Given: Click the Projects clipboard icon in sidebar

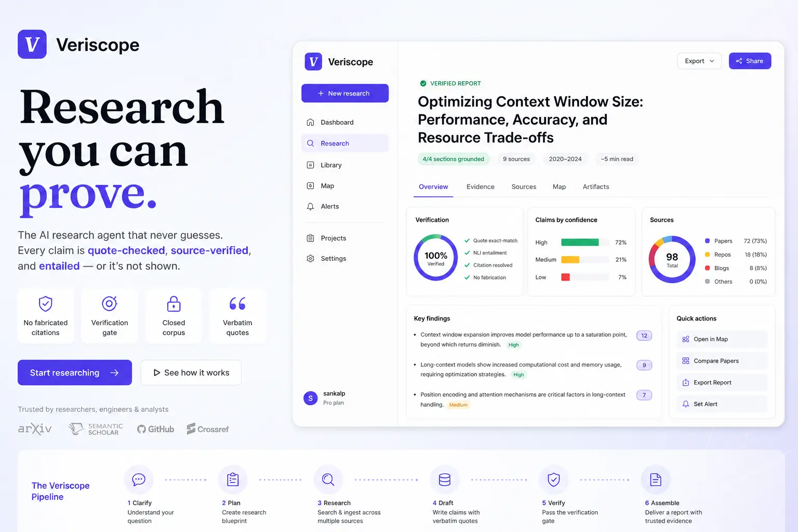Looking at the screenshot, I should click(310, 238).
